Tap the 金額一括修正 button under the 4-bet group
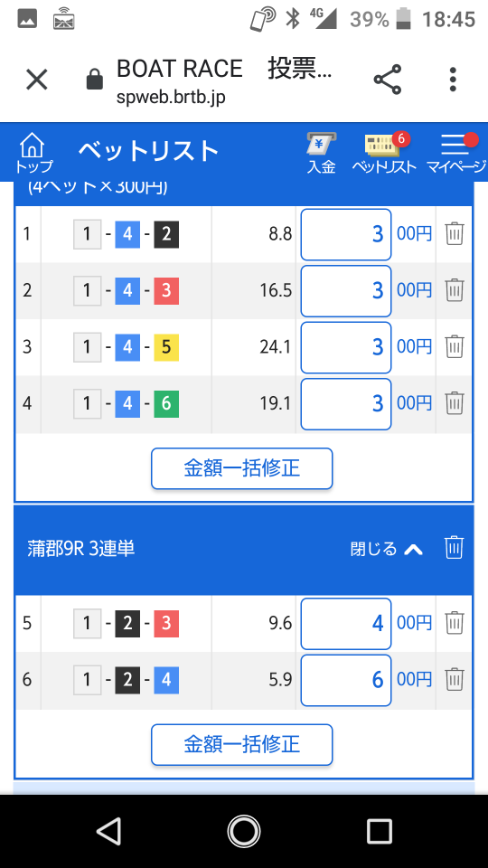The image size is (488, 868). click(242, 468)
